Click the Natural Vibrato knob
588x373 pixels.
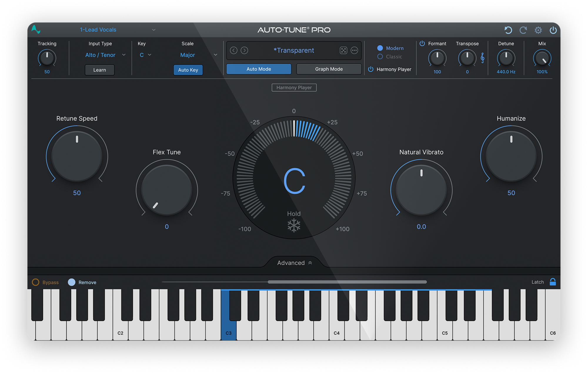(421, 190)
